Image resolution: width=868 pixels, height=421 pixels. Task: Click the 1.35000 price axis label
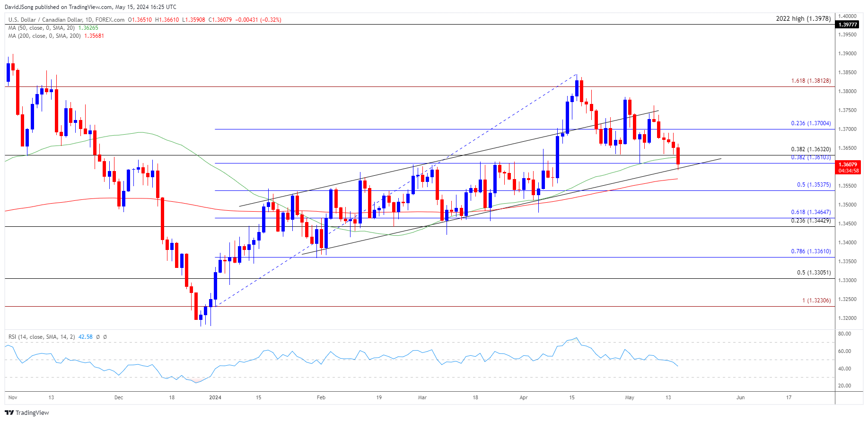tap(847, 205)
